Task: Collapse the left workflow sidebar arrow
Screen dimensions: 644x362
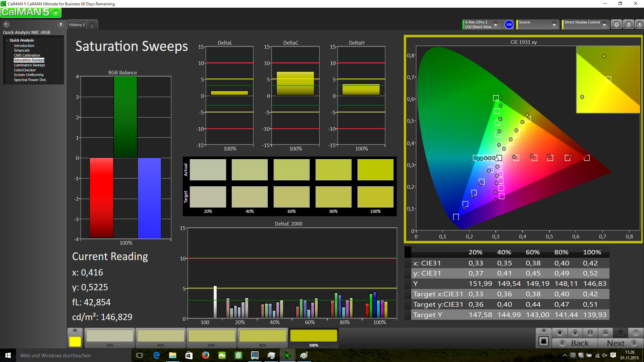Action: 61,24
